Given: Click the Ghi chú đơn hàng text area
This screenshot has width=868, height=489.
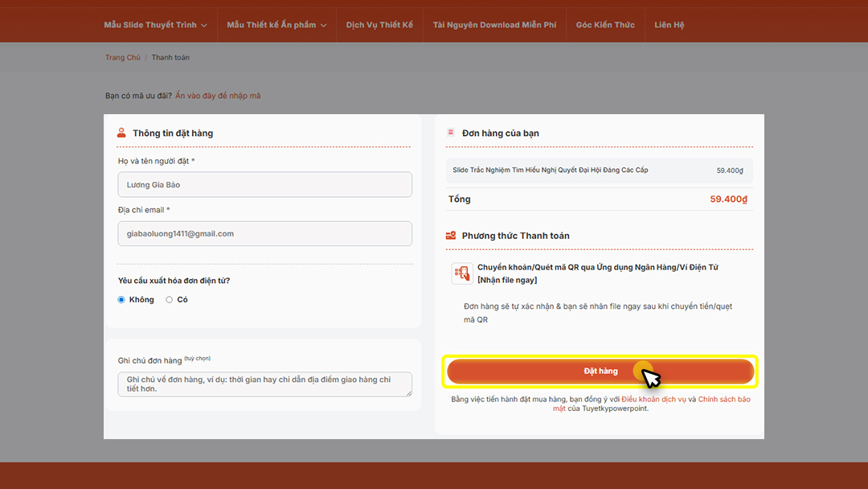Looking at the screenshot, I should tap(265, 384).
